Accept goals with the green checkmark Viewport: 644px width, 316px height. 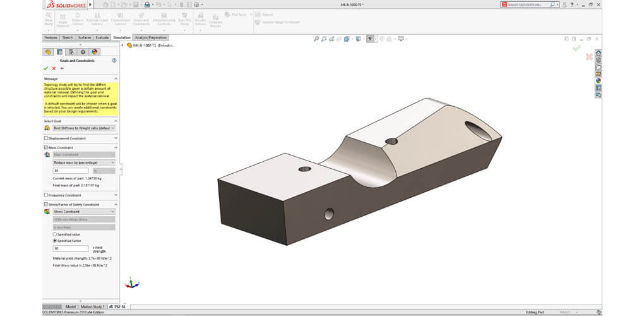tap(45, 68)
